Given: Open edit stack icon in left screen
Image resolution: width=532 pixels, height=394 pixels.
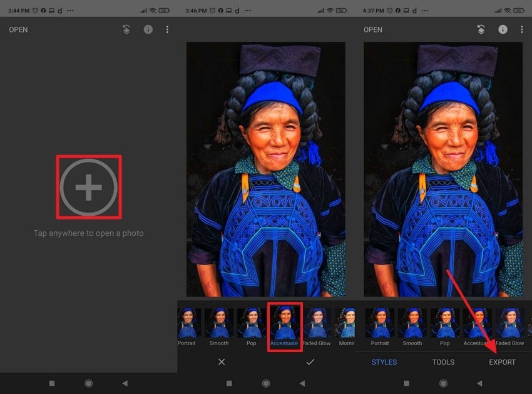Looking at the screenshot, I should [x=126, y=29].
